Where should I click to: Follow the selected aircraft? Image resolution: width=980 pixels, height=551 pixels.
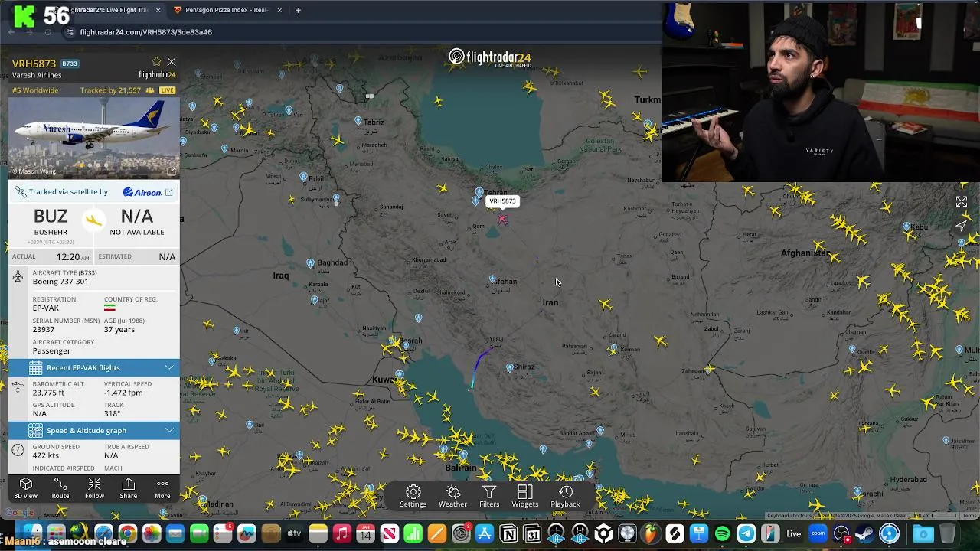[x=94, y=488]
